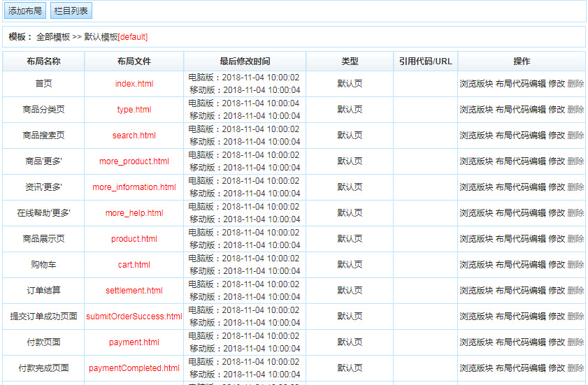
Task: Select the 付款完成页面 layout name cell
Action: coord(43,368)
